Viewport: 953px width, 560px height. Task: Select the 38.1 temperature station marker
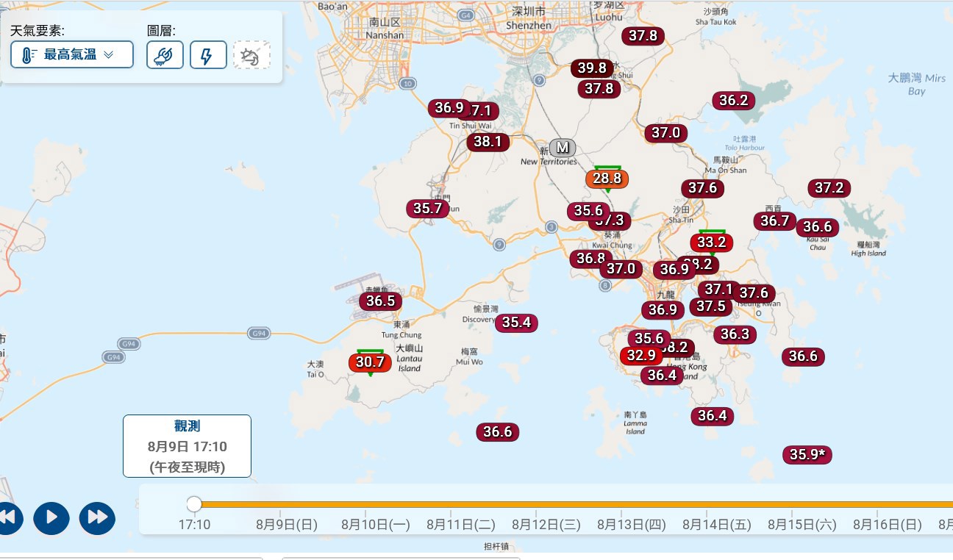pyautogui.click(x=488, y=142)
